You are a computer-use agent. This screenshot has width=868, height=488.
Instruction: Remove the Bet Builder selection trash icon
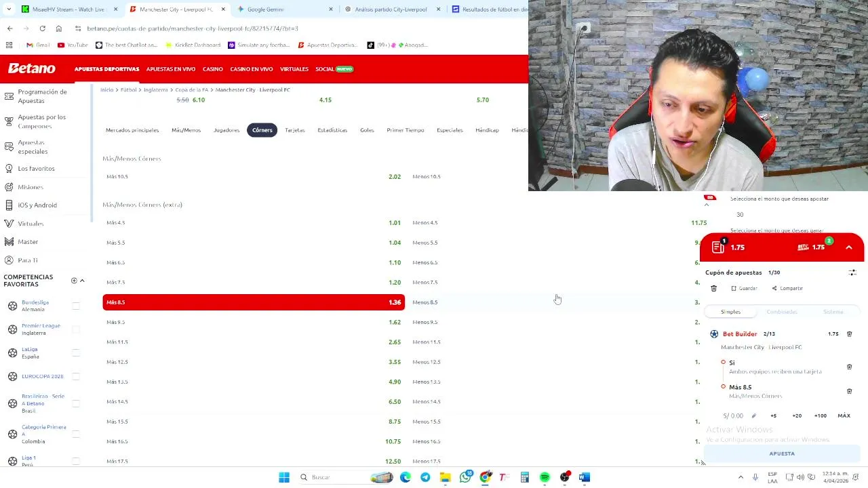pos(849,334)
